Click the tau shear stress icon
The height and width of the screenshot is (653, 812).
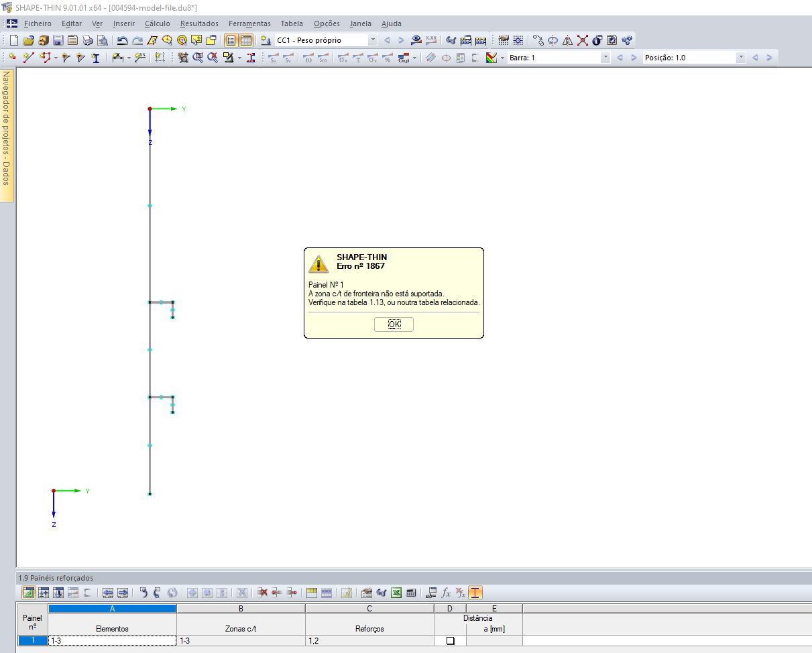click(357, 58)
